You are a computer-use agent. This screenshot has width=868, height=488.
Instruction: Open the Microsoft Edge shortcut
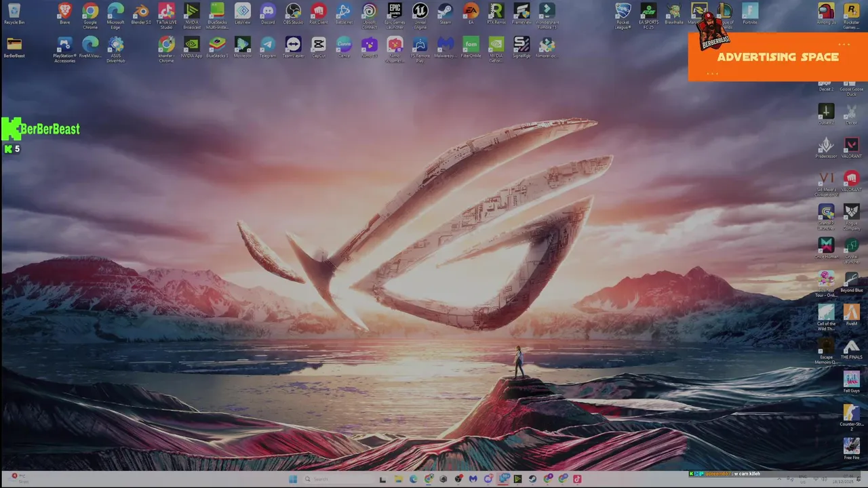(x=115, y=15)
